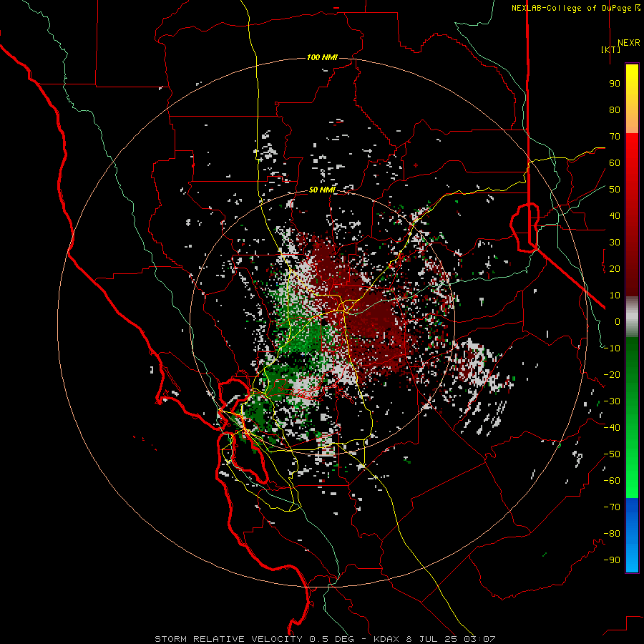Click the Storm Relative Velocity caption at the bottom
The height and width of the screenshot is (644, 644).
click(325, 639)
